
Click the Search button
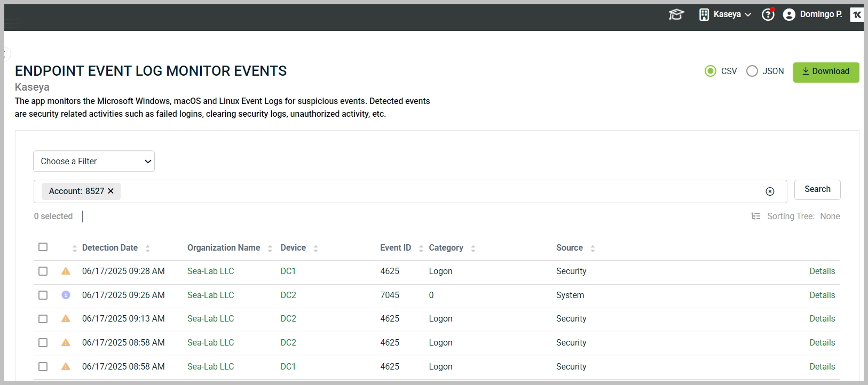pos(817,189)
